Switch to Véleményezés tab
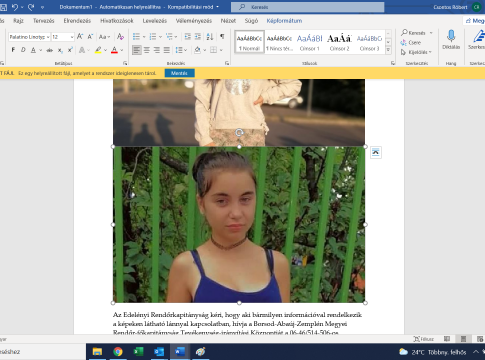 194,21
